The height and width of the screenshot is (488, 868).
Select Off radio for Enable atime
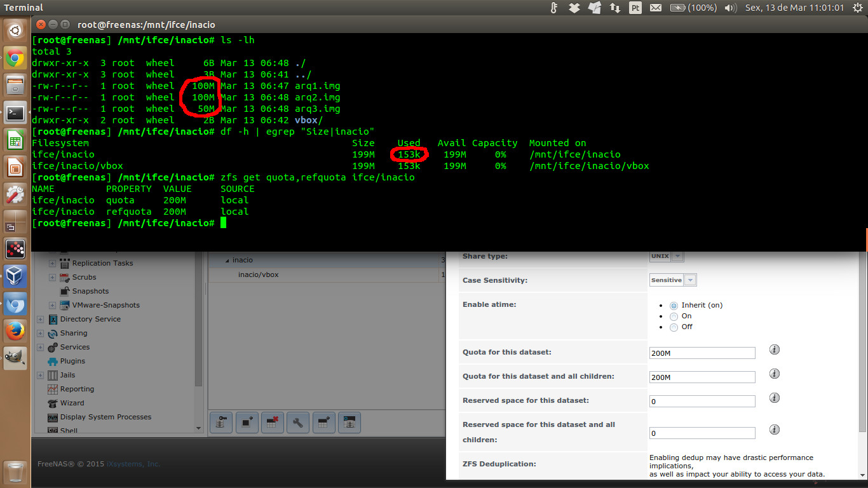coord(674,327)
